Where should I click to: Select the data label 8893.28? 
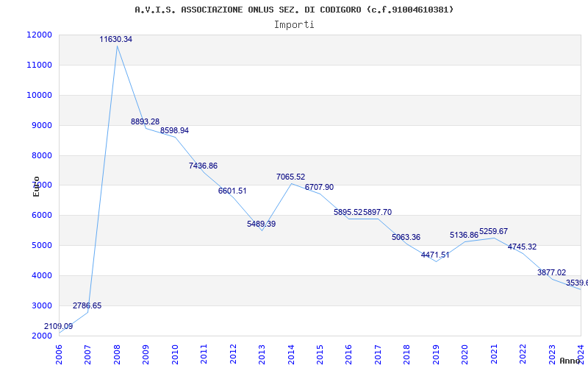[x=145, y=121]
